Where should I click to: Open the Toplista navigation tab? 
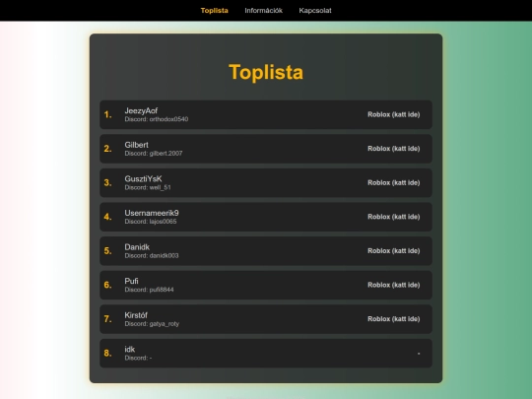point(214,11)
